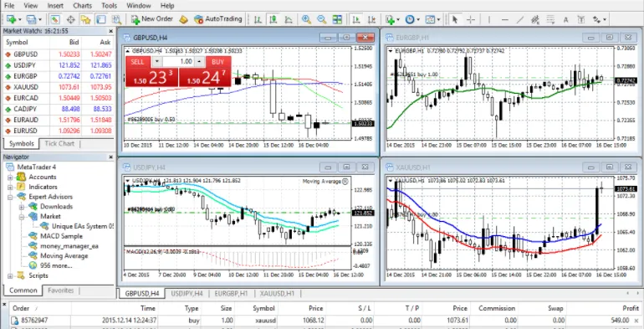Toggle the Navigator panel button
Image resolution: width=644 pixels, height=329 pixels.
[86, 19]
